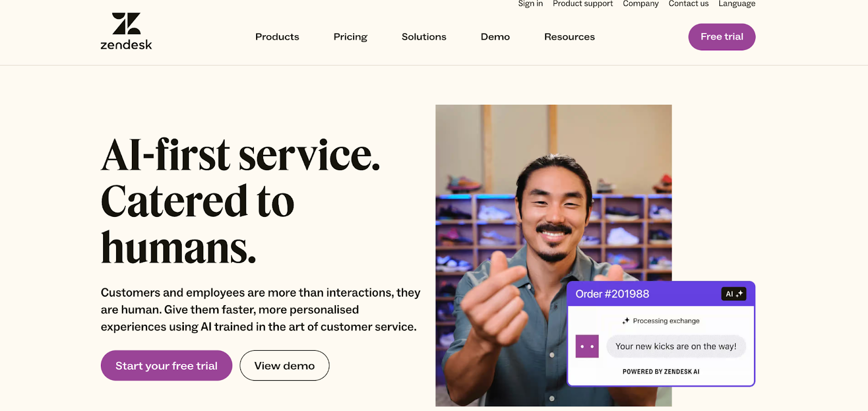Click the View demo button

(284, 365)
